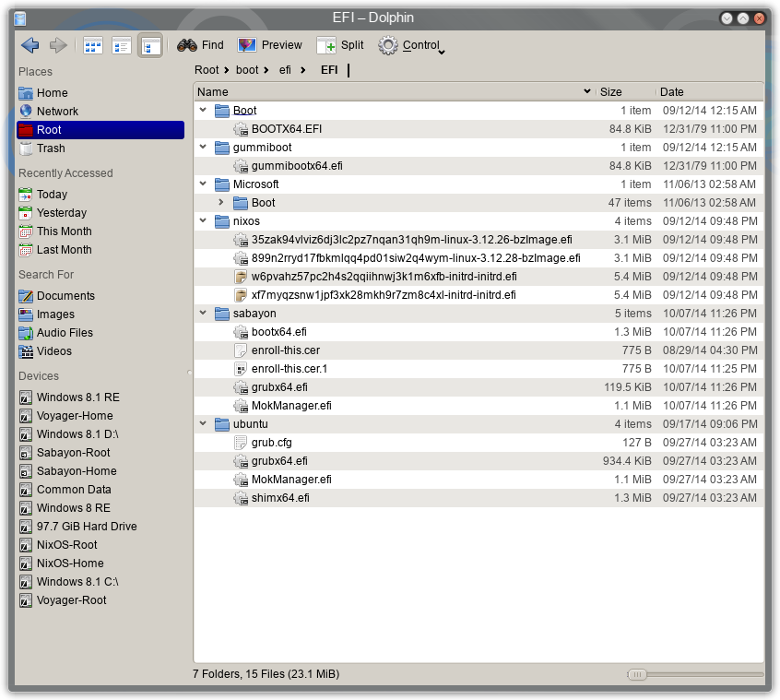
Task: Select the grub.cfg file icon
Action: click(x=241, y=443)
